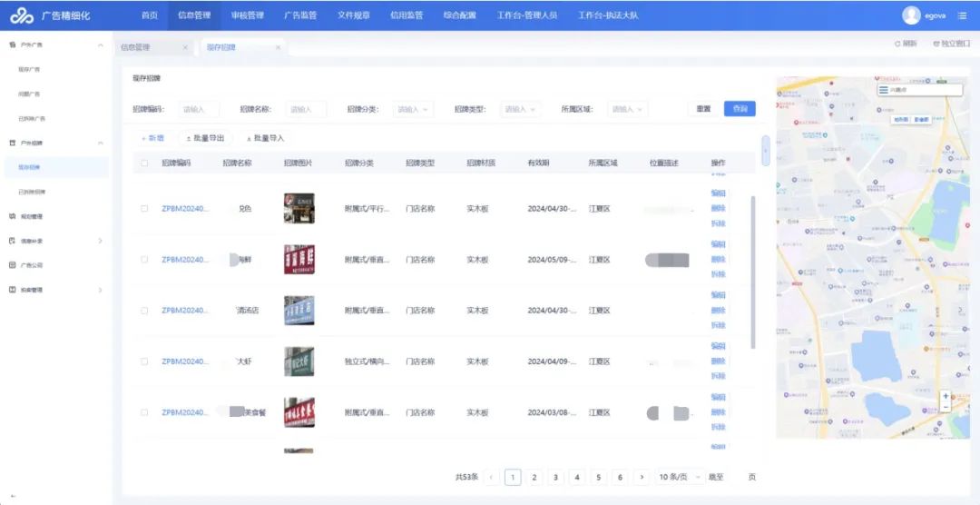Check the checkbox for the 清汤店 row
Viewport: 980px width, 505px height.
144,311
